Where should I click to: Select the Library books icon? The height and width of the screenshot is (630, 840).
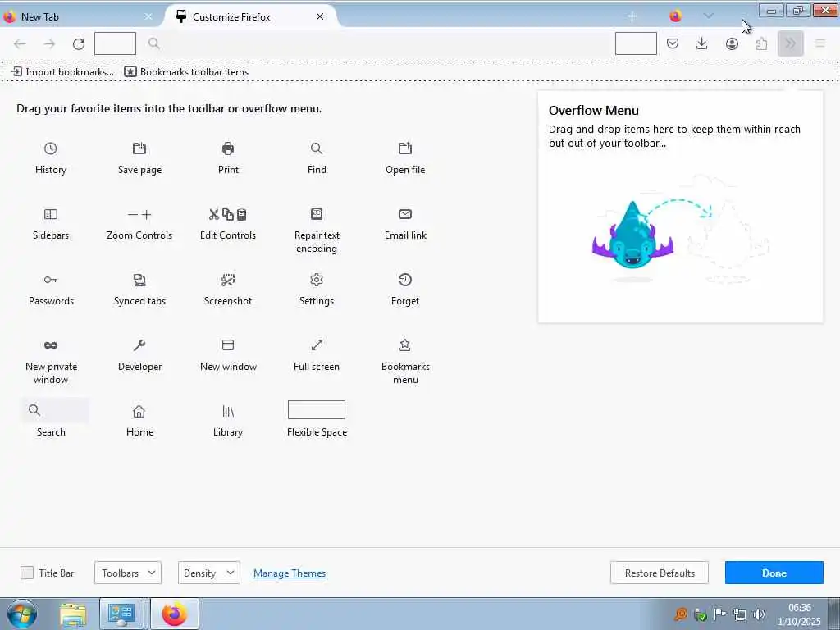pos(228,412)
